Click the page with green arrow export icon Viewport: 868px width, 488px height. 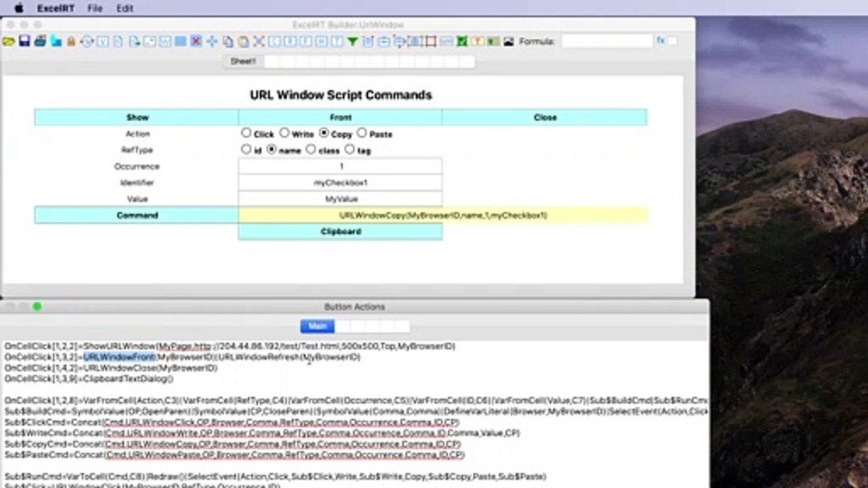(134, 41)
